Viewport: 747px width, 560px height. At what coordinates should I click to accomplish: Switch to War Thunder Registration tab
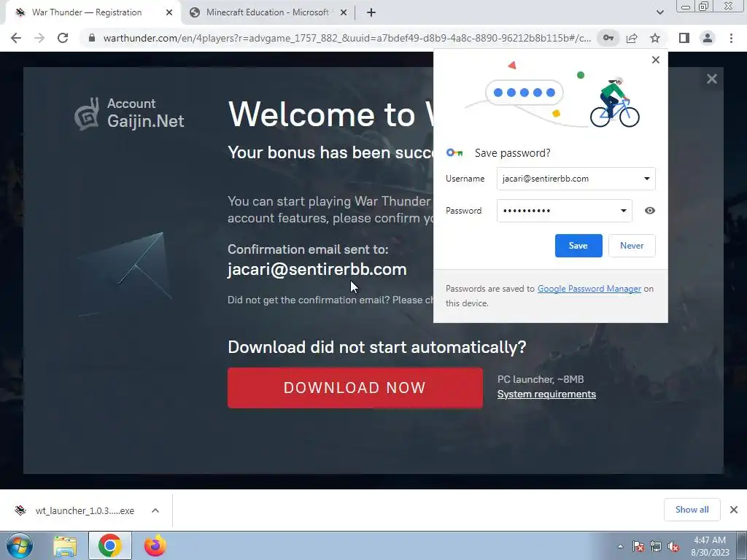coord(87,12)
